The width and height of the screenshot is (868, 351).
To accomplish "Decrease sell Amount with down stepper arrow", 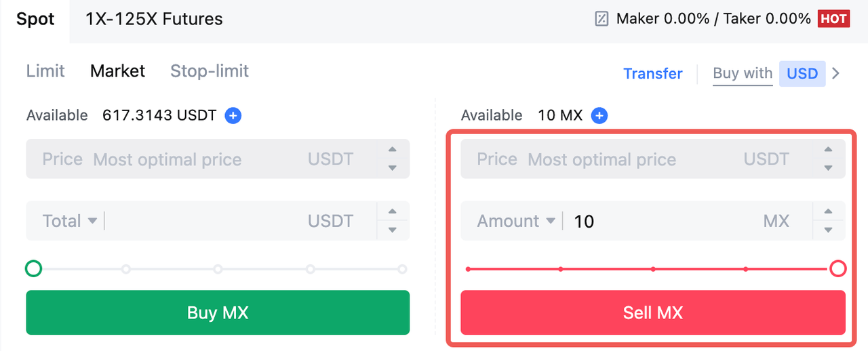I will tap(827, 230).
